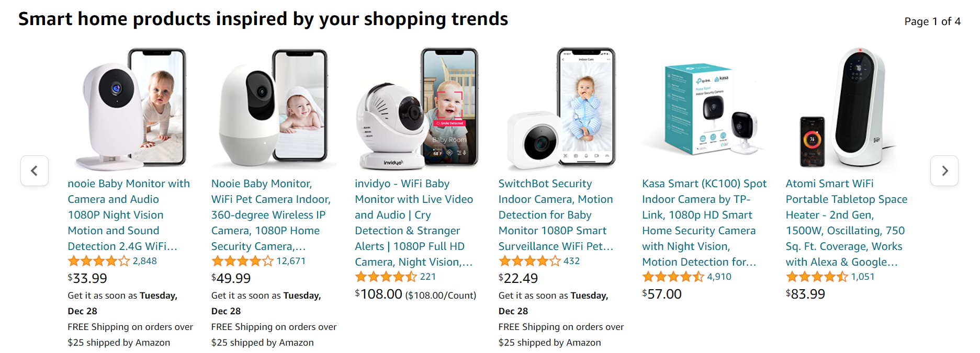Open Kasa Spot camera product image
The width and height of the screenshot is (980, 353).
point(704,109)
